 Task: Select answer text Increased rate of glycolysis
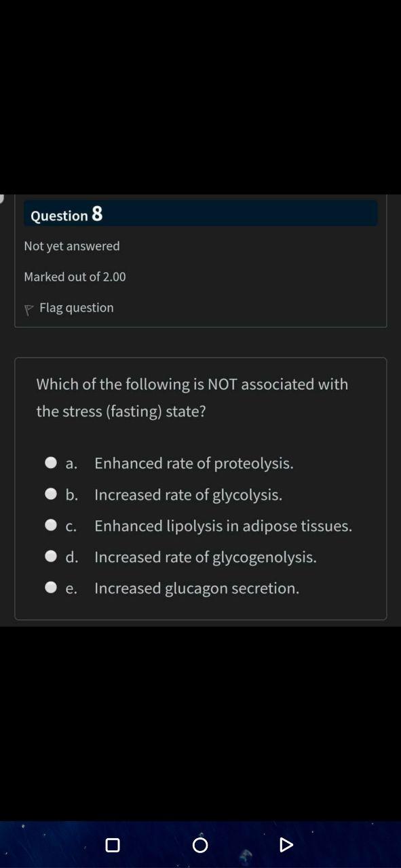pyautogui.click(x=189, y=494)
